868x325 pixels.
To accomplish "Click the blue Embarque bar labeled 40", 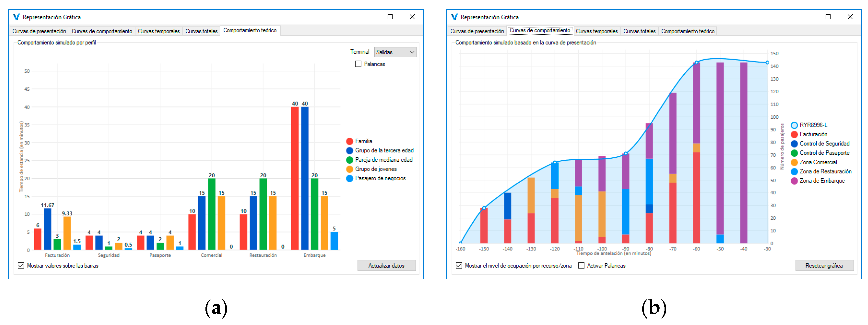I will coord(305,179).
